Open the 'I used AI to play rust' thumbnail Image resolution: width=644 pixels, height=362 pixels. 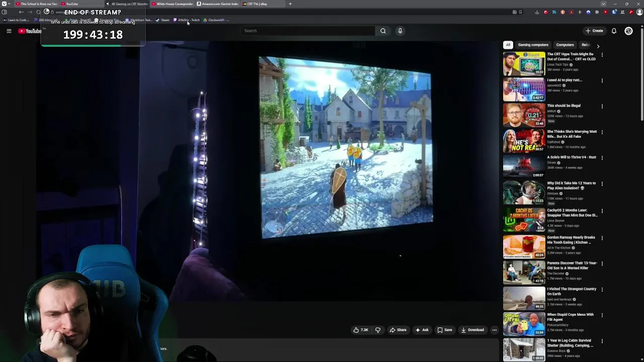pyautogui.click(x=524, y=89)
